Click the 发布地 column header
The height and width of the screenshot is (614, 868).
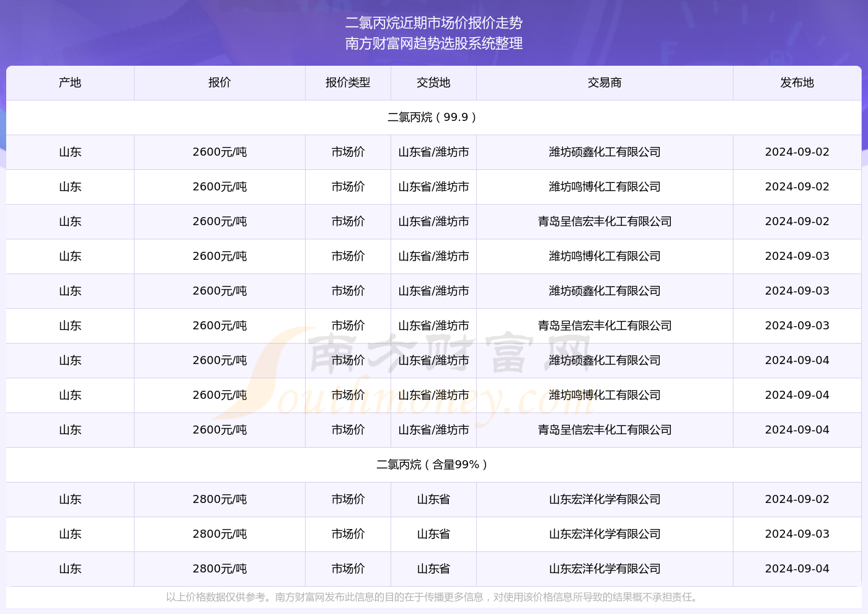coord(797,82)
